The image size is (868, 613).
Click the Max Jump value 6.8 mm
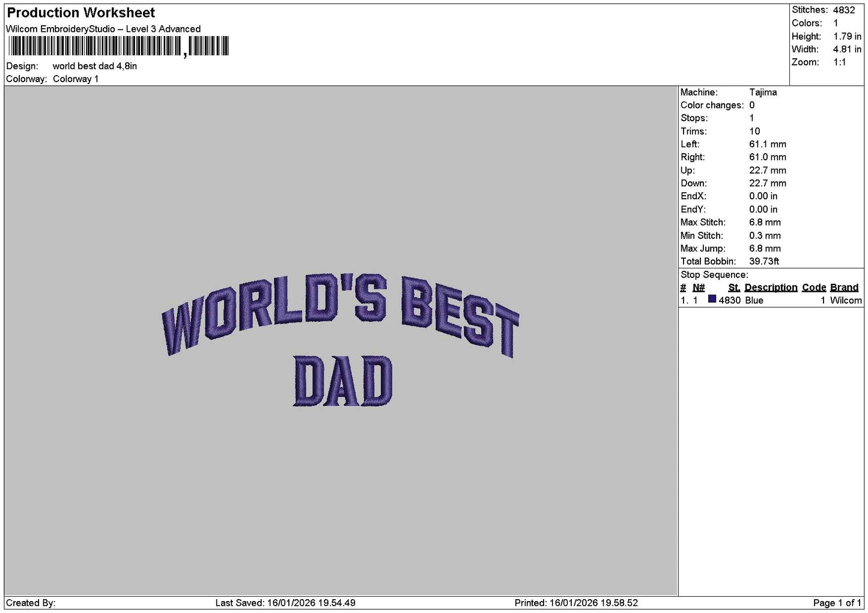765,249
